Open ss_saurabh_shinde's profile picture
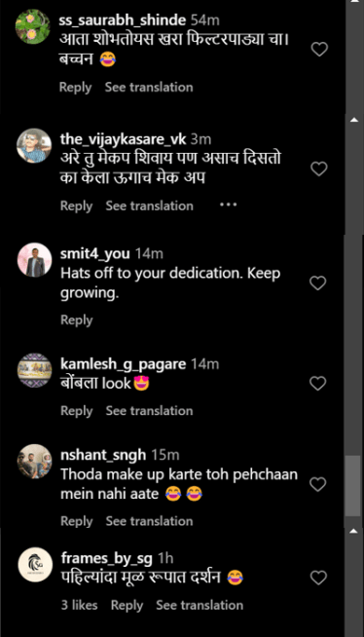Image resolution: width=364 pixels, height=637 pixels. click(32, 26)
